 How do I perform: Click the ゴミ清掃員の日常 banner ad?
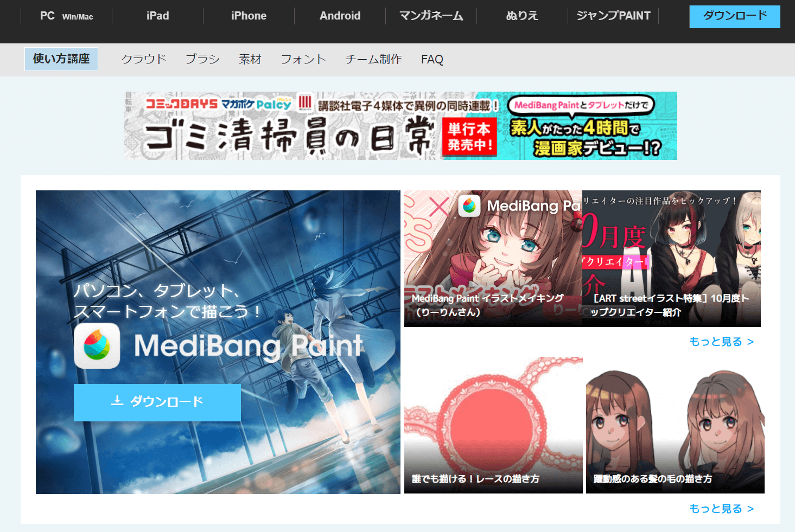pos(400,126)
